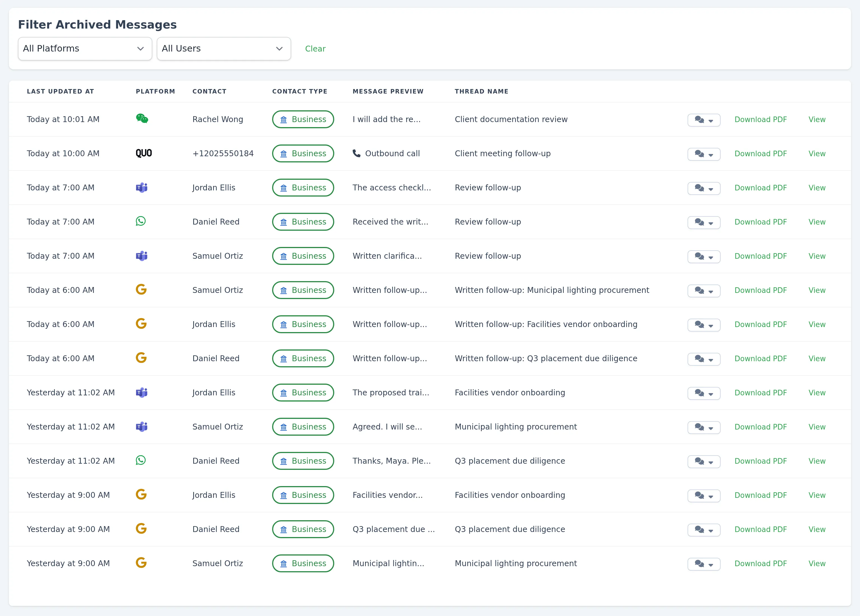This screenshot has height=616, width=860.
Task: Click Teams icon in Samuel Ortiz 11:02 AM row
Action: tap(141, 426)
